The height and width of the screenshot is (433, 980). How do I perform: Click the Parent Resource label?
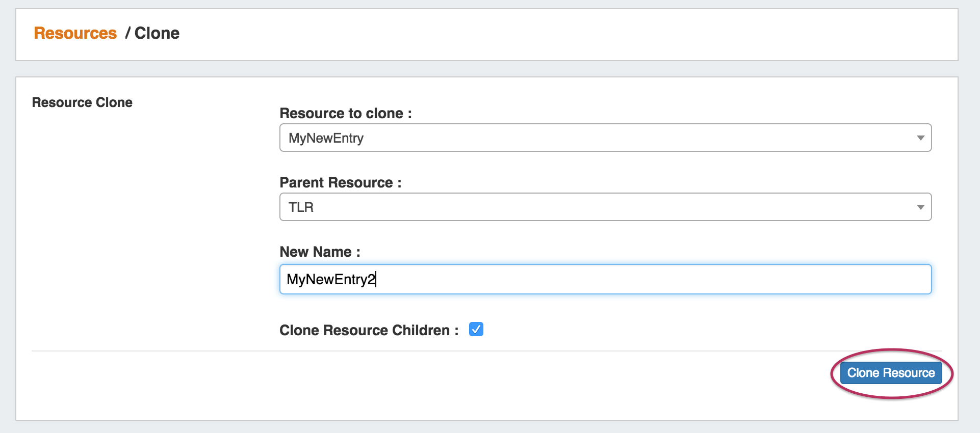(x=340, y=182)
